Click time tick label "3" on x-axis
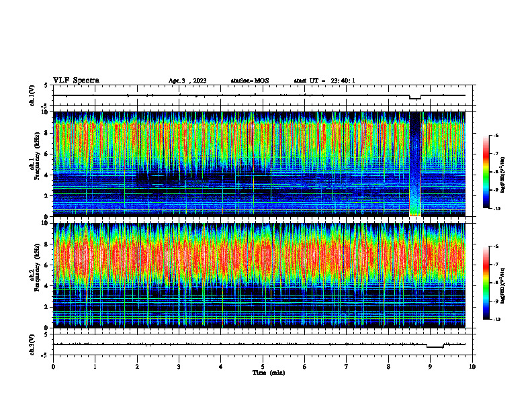532x411 pixels. [179, 367]
